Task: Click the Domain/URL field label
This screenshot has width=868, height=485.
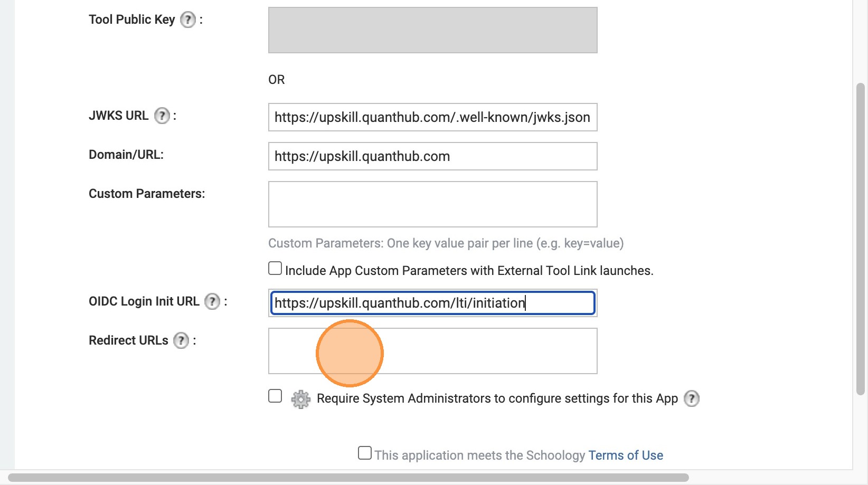Action: point(126,155)
